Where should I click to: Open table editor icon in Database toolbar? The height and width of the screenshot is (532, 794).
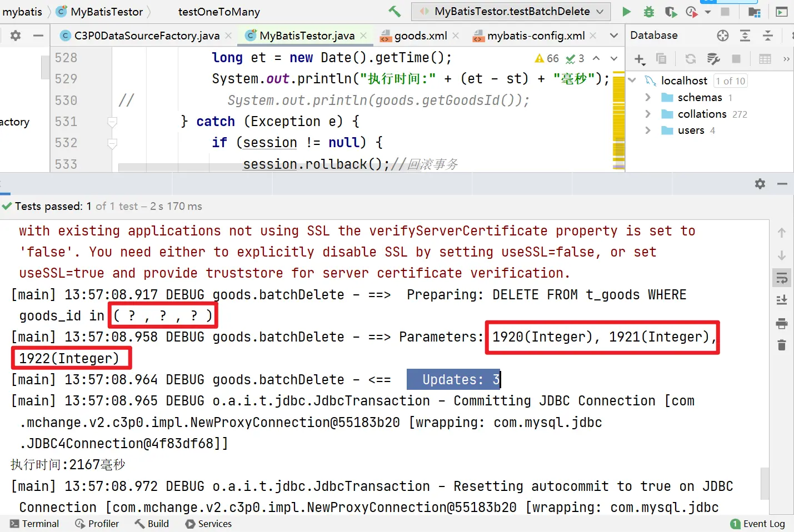(x=765, y=58)
